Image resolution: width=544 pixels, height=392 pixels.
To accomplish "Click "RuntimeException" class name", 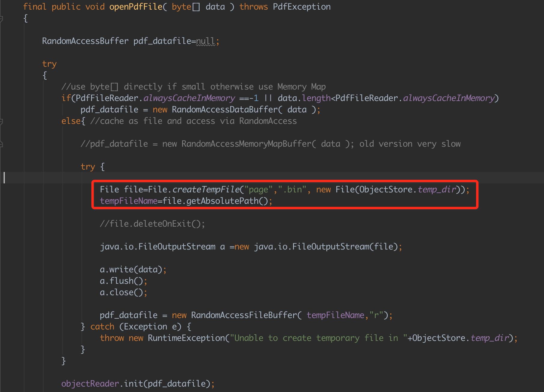I will coord(186,338).
